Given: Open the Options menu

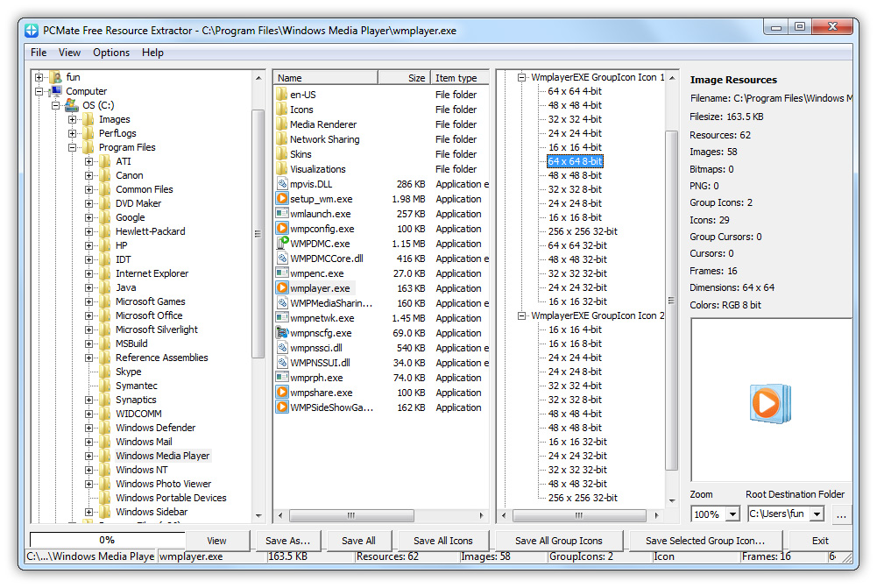Looking at the screenshot, I should point(111,53).
